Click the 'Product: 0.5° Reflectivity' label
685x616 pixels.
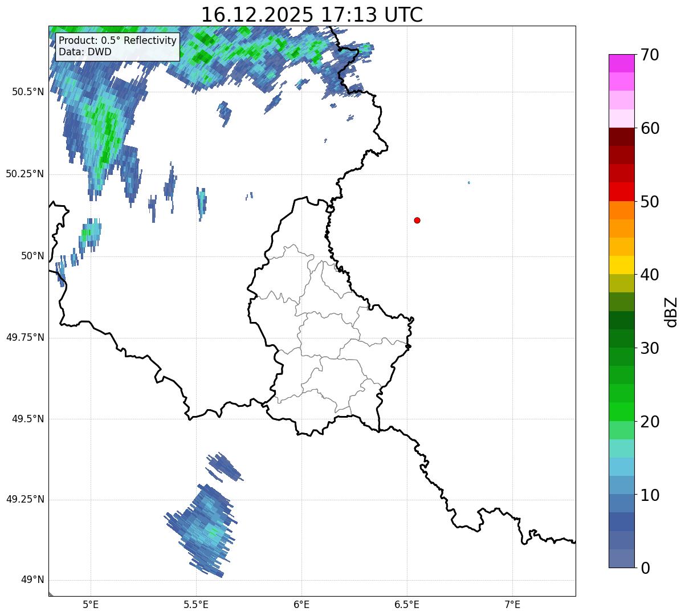(x=118, y=41)
